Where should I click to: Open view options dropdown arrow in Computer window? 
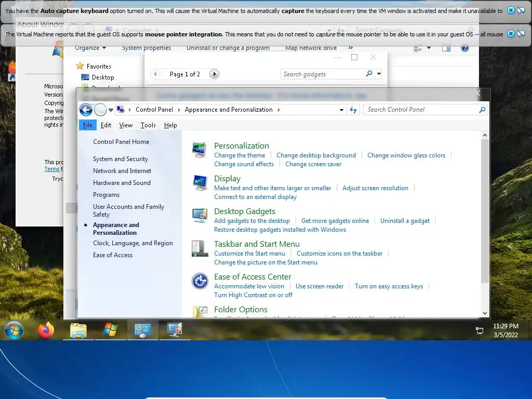[x=429, y=48]
